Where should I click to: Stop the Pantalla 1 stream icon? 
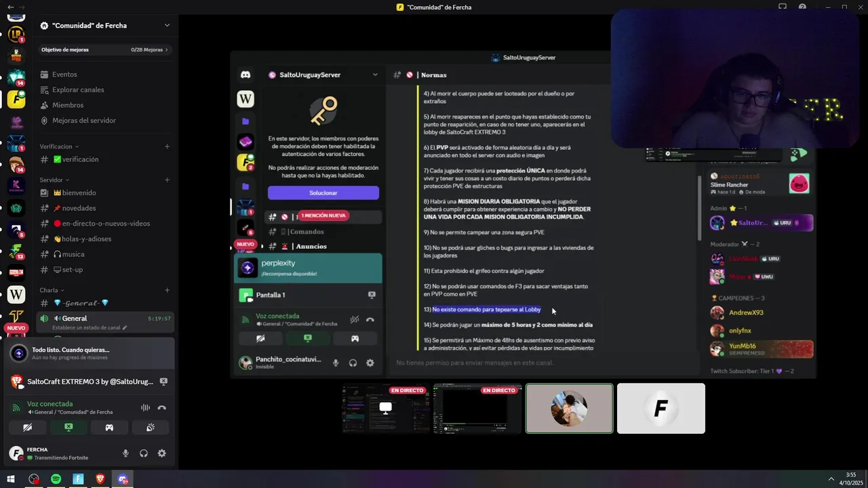[372, 295]
